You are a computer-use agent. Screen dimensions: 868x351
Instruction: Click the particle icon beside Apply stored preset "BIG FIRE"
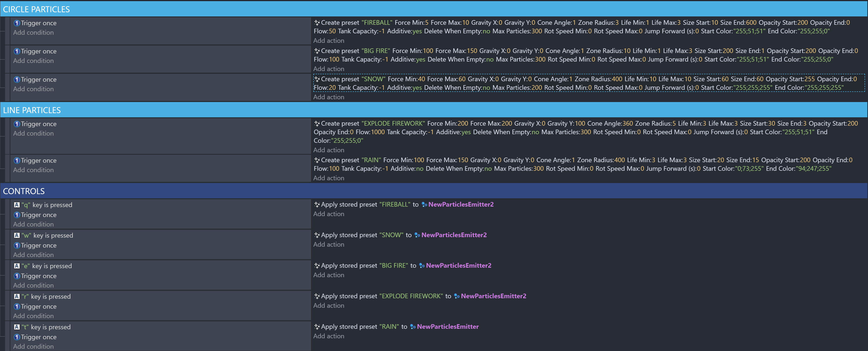(x=317, y=266)
